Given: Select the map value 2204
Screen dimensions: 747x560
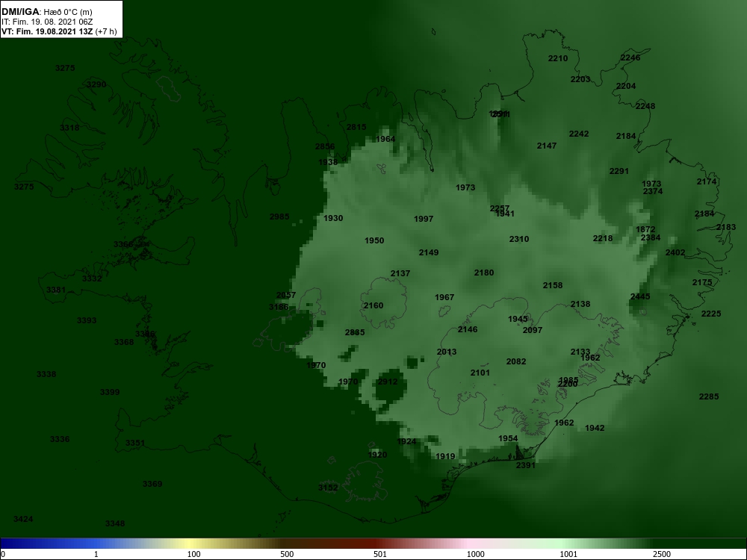Looking at the screenshot, I should [x=626, y=86].
